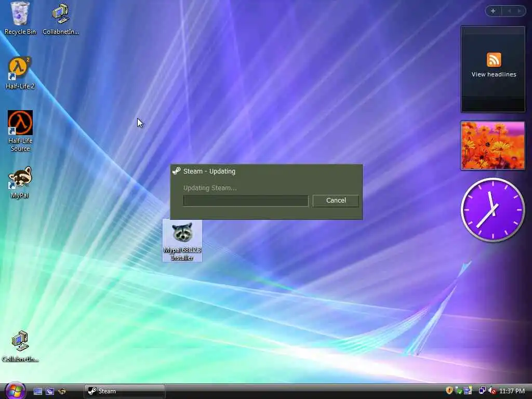
Task: Click the "Steam - Updating" dialog title
Action: click(x=209, y=171)
